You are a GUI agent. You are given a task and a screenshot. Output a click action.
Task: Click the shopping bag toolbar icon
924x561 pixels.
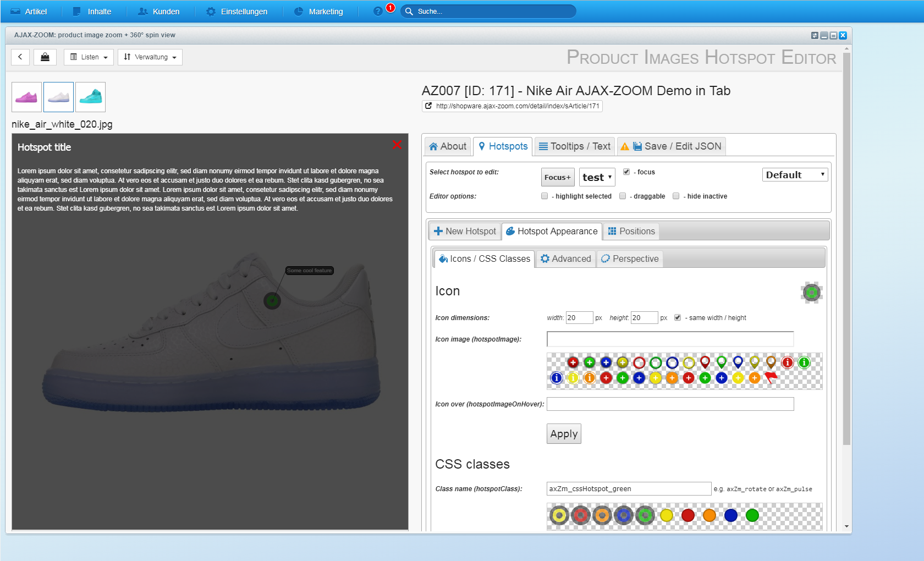tap(45, 57)
